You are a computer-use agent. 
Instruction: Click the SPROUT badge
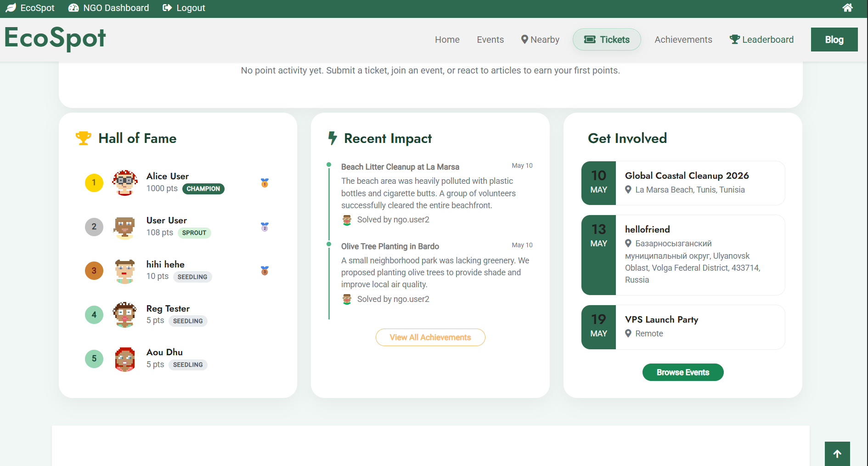coord(194,233)
